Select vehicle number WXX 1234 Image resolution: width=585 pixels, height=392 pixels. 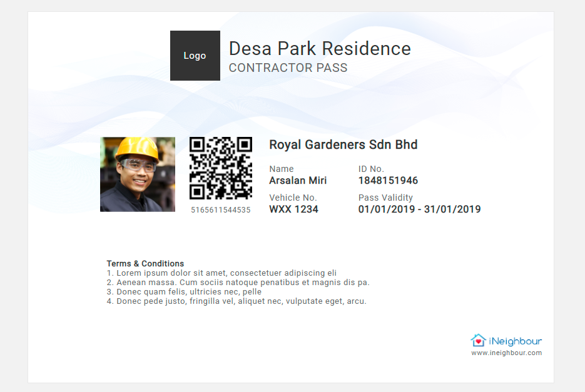coord(293,209)
